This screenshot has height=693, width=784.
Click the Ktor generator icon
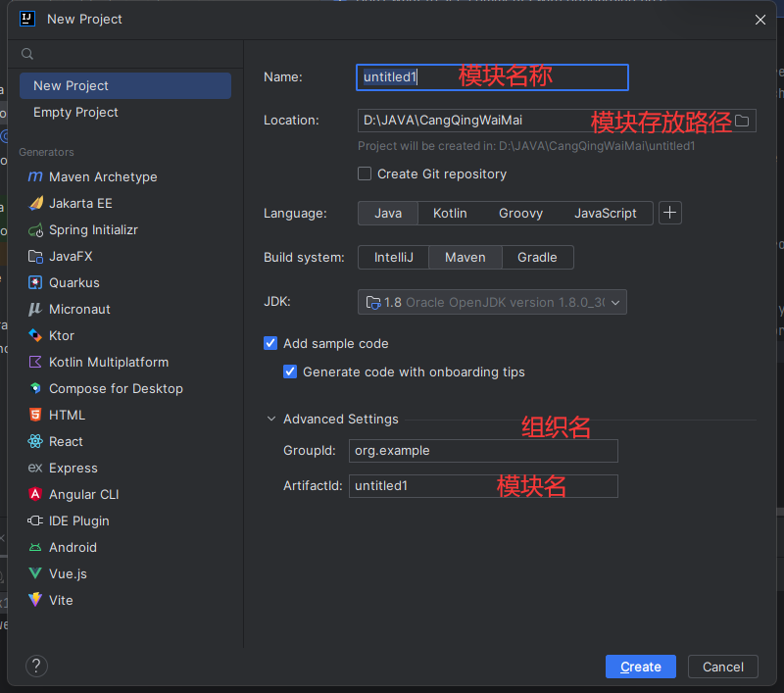coord(35,335)
